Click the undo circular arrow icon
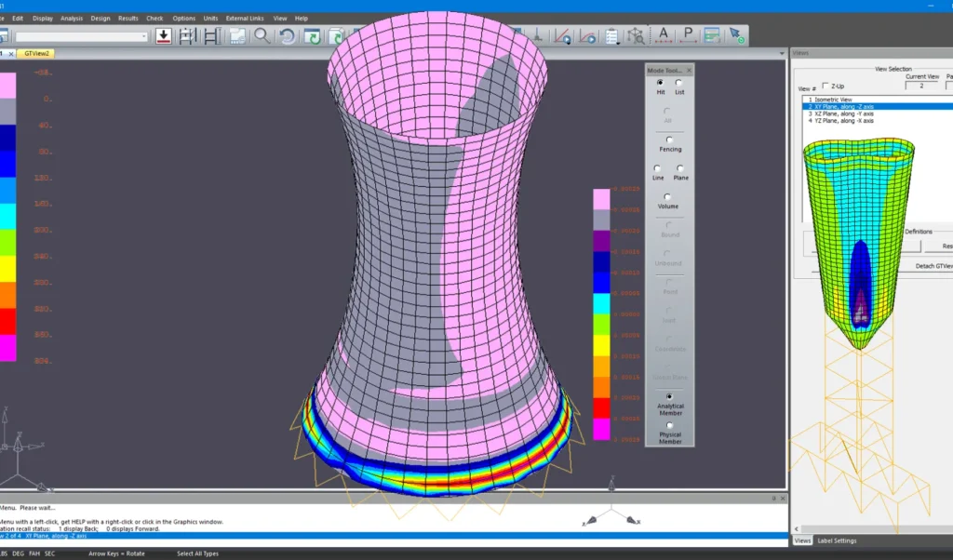The height and width of the screenshot is (560, 953). [x=288, y=36]
